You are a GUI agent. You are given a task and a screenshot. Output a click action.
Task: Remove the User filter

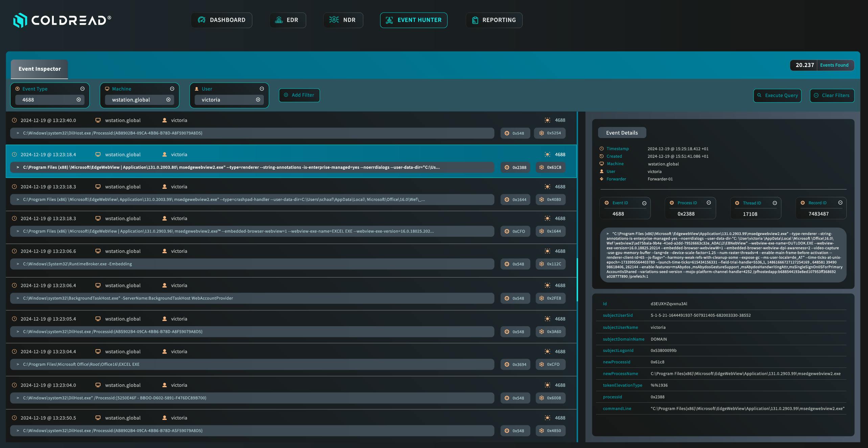(x=261, y=89)
